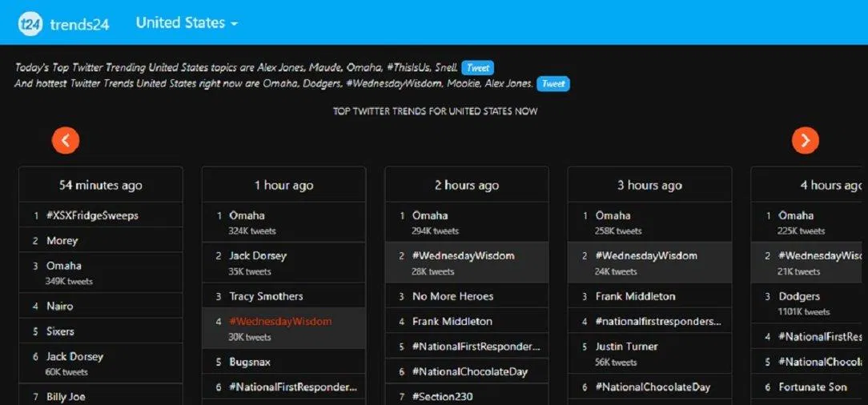Open Frank Middleton in 3 hours column
868x405 pixels.
pos(636,296)
